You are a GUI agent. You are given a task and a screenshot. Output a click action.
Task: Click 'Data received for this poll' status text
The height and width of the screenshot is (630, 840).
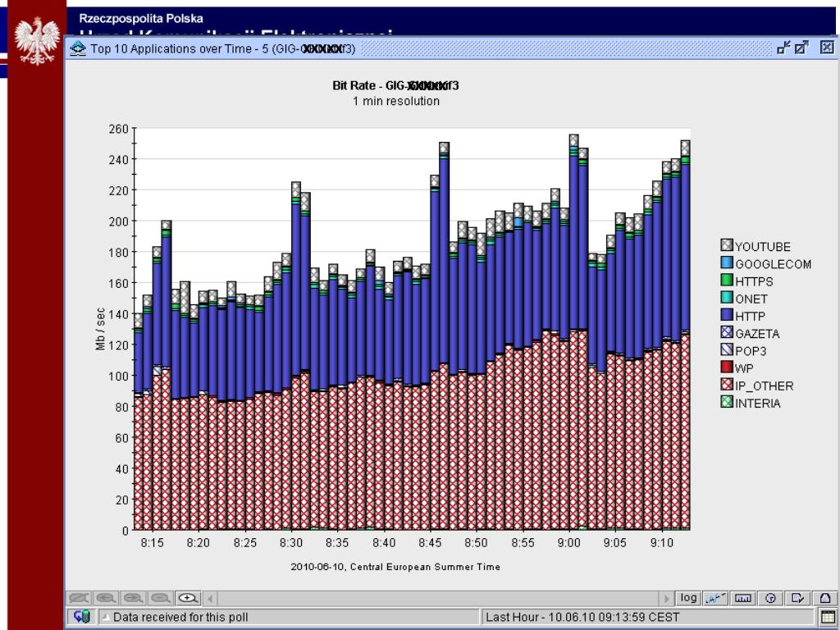[x=180, y=617]
